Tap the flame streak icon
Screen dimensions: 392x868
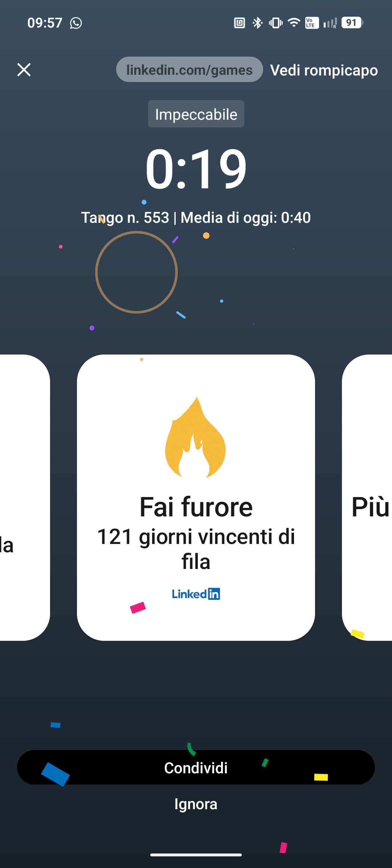coord(196,438)
